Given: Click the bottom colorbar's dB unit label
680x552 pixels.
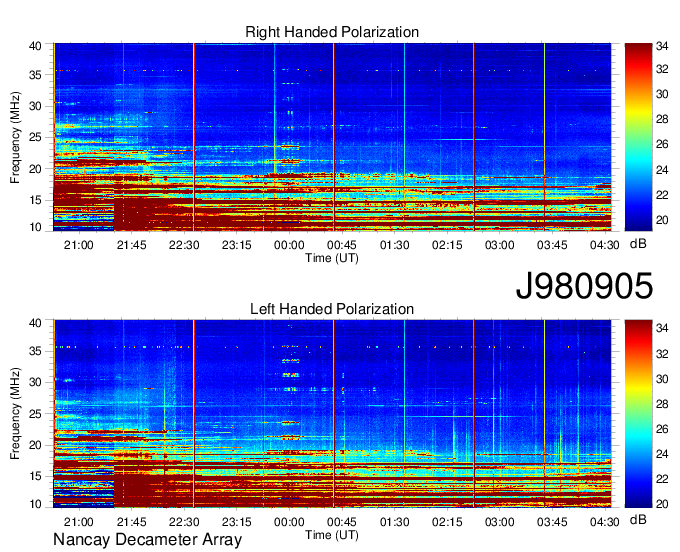Looking at the screenshot, I should 638,519.
